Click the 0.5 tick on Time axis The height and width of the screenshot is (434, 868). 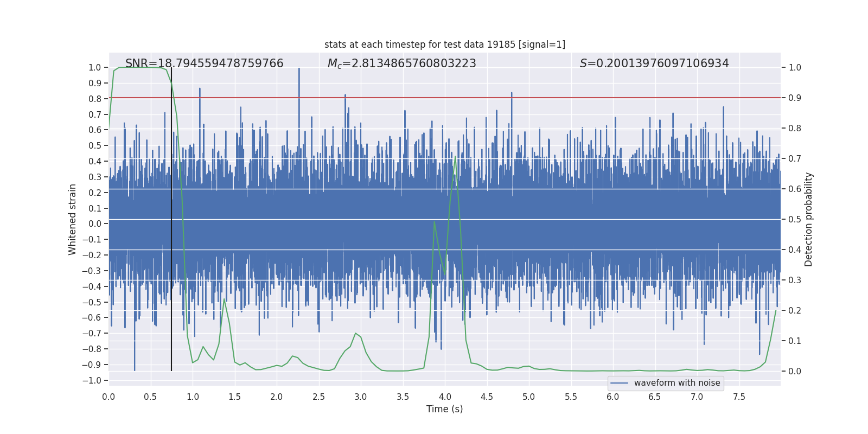click(x=151, y=397)
